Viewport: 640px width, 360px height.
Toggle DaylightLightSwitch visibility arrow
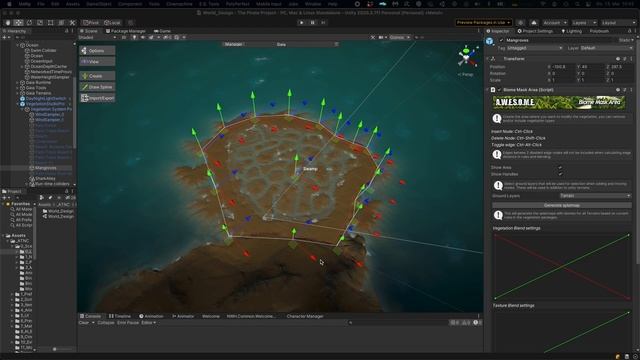pos(70,99)
